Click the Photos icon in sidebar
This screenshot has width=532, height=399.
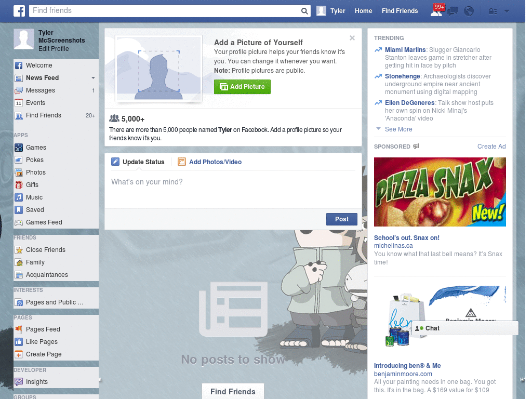(19, 172)
